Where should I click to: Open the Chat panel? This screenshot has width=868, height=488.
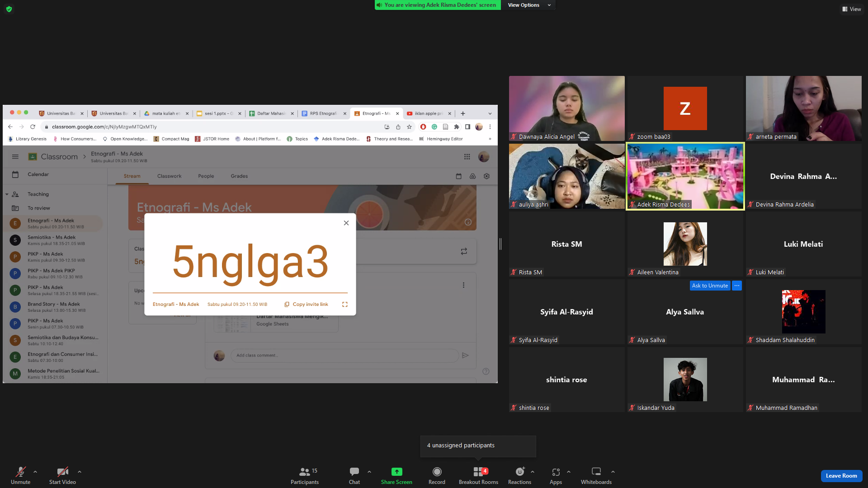pyautogui.click(x=354, y=475)
